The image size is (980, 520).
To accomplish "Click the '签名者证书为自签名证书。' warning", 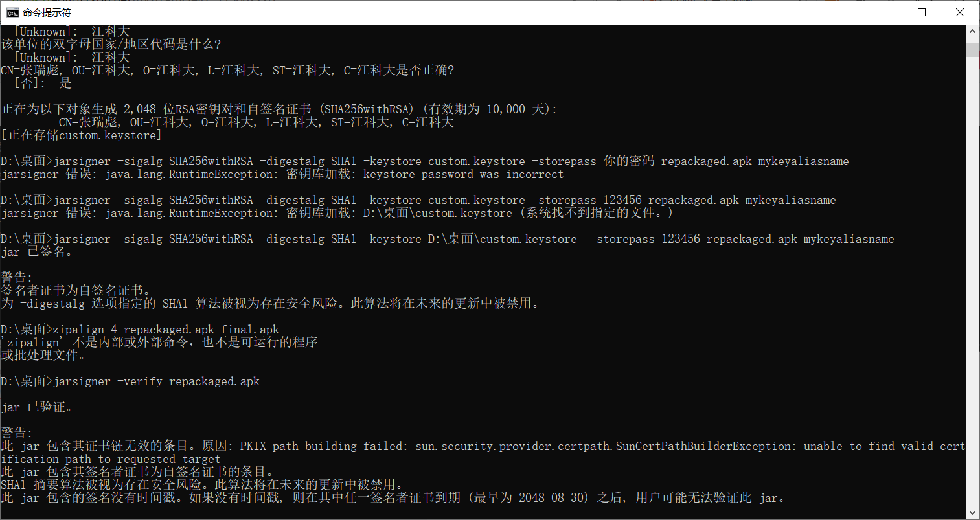I will click(x=75, y=290).
